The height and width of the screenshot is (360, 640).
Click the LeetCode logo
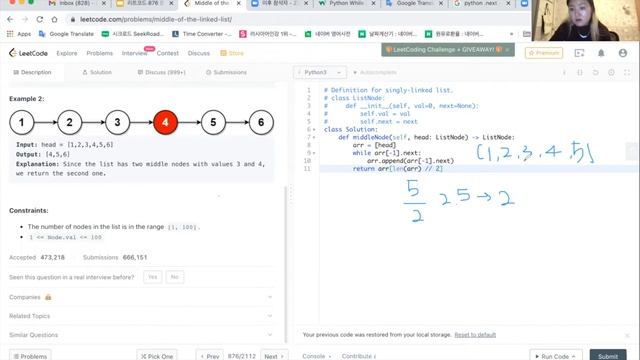(28, 53)
